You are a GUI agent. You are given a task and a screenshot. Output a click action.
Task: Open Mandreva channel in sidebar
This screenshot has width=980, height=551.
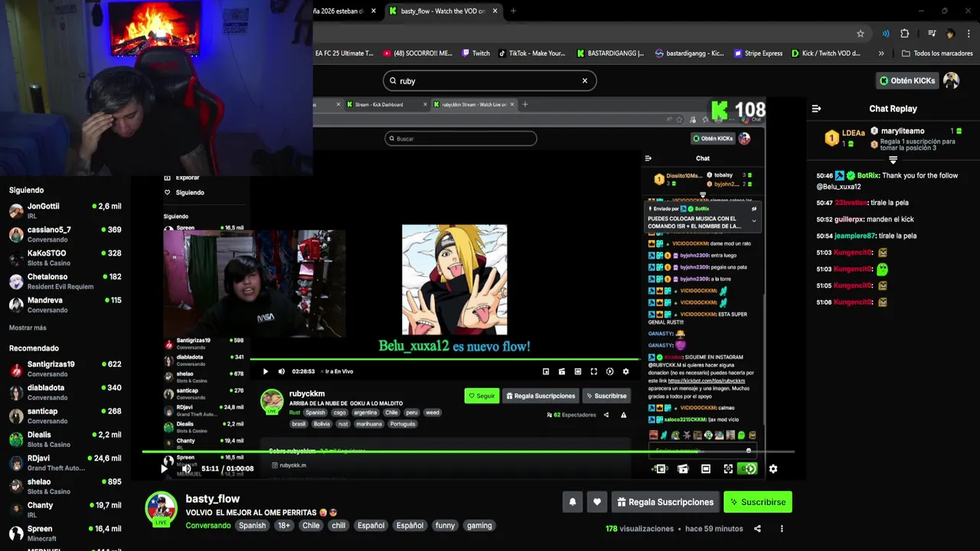65,305
